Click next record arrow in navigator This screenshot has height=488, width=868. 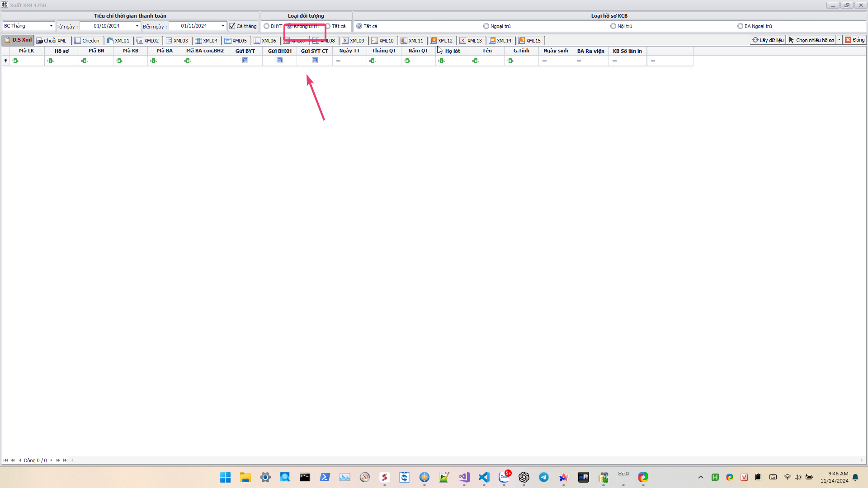(52, 460)
